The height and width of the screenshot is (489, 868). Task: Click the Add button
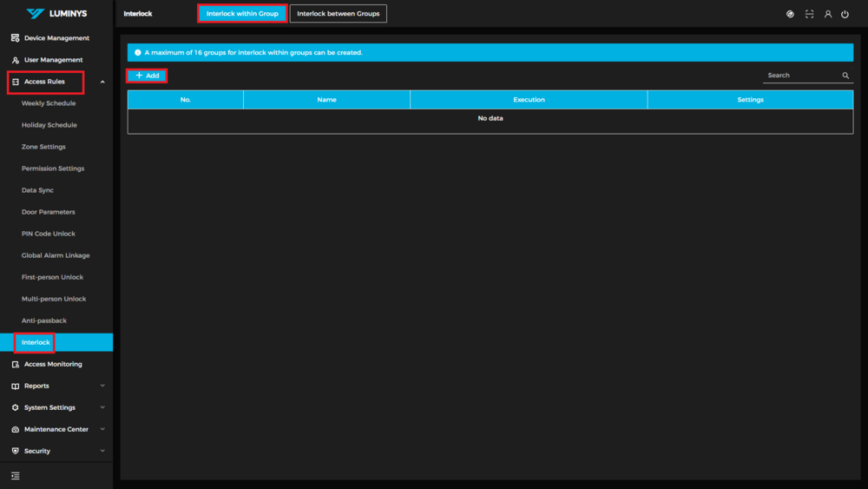click(x=147, y=76)
